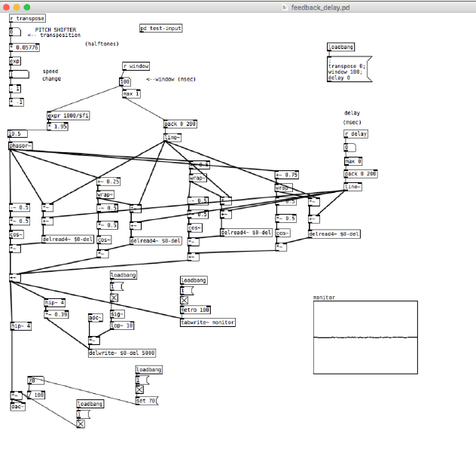Select the delwrite~ $0-del 5000 object
476x452 pixels.
(x=122, y=353)
